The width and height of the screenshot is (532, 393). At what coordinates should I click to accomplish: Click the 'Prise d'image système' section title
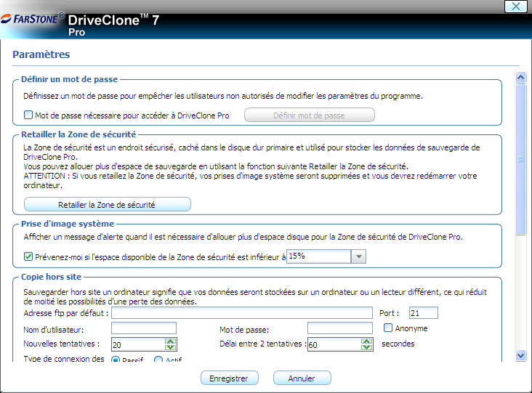pos(68,224)
